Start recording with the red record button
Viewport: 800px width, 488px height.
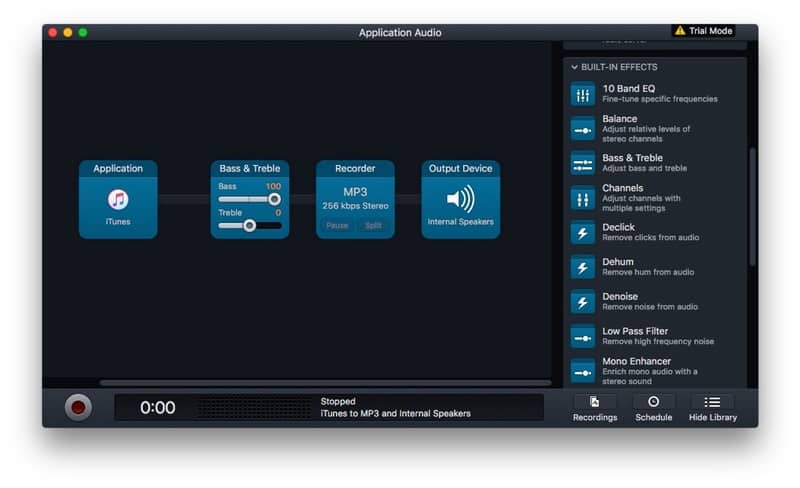[x=78, y=407]
